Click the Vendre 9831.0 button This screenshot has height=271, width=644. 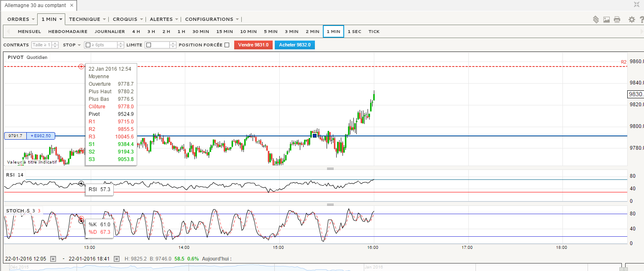[253, 45]
